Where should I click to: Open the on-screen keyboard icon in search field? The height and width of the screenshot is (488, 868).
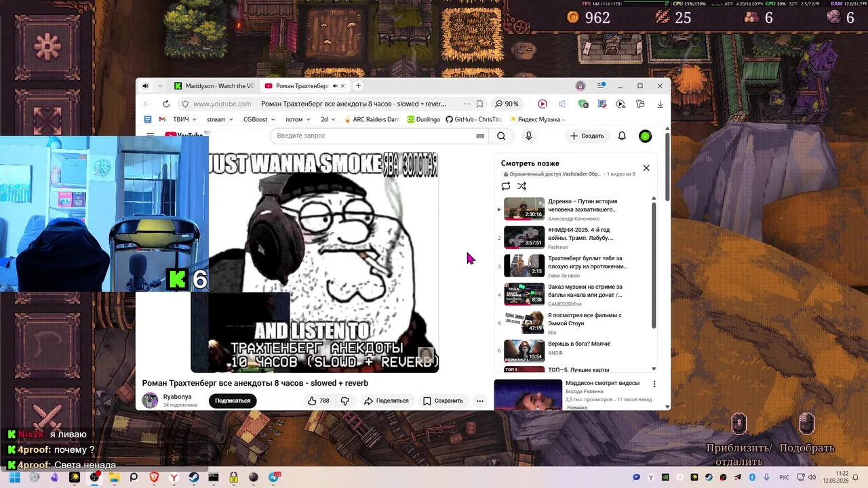(480, 136)
